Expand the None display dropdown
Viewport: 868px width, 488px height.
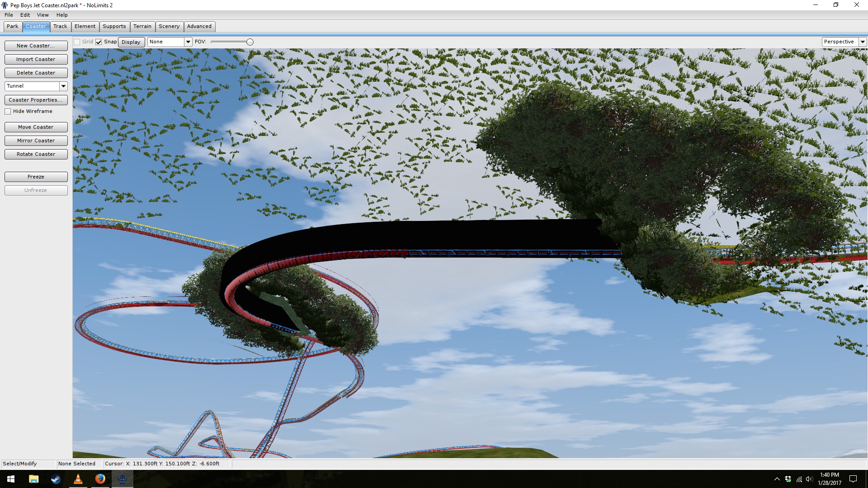point(188,42)
